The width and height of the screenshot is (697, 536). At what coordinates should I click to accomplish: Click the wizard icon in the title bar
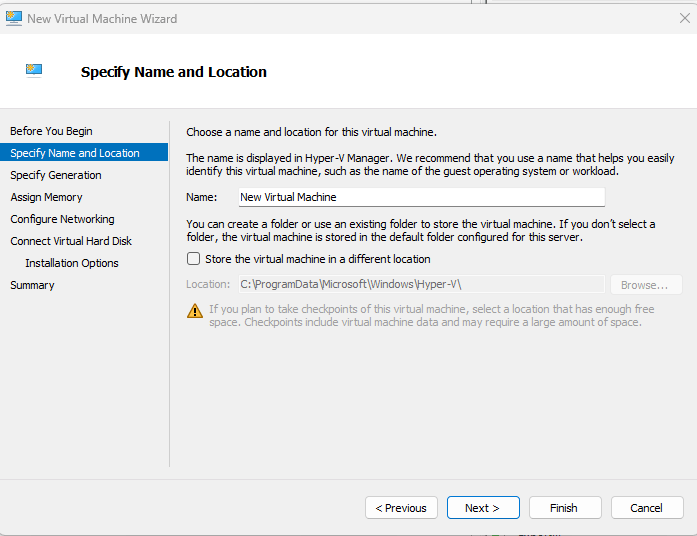click(x=14, y=19)
